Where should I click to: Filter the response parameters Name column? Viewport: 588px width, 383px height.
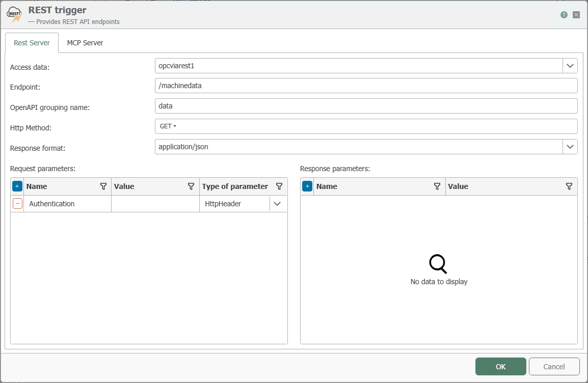[437, 186]
